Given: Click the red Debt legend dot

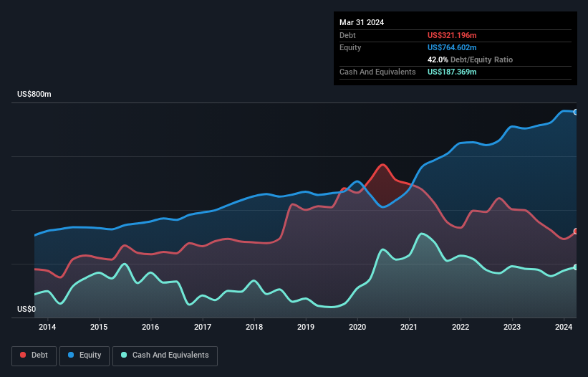Looking at the screenshot, I should (x=23, y=355).
